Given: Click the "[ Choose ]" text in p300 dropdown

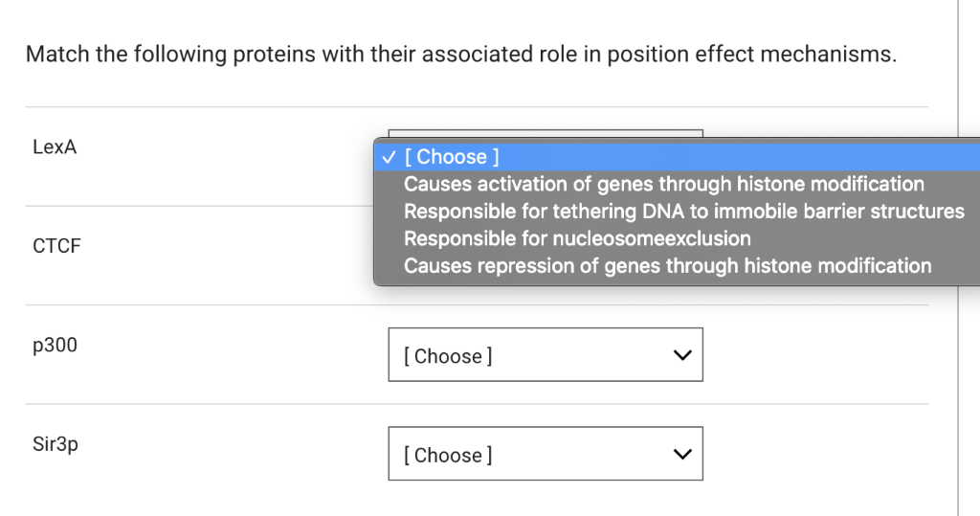Looking at the screenshot, I should pyautogui.click(x=448, y=356).
